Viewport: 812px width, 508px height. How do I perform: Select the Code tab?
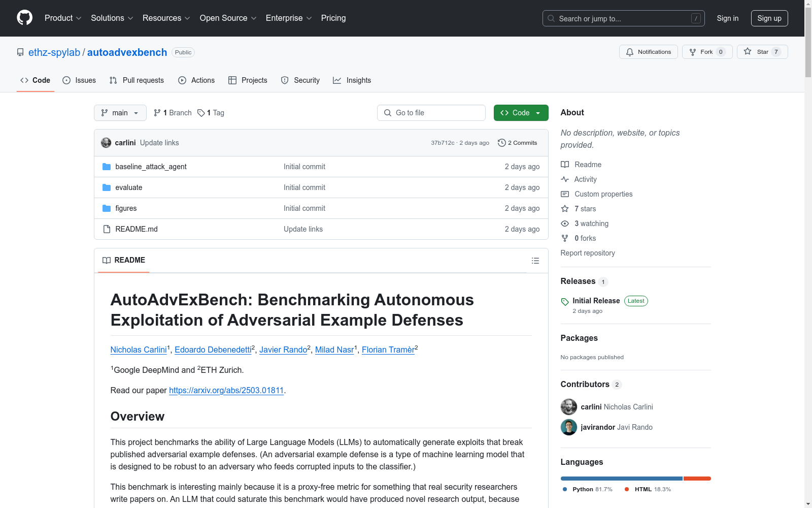pos(36,80)
